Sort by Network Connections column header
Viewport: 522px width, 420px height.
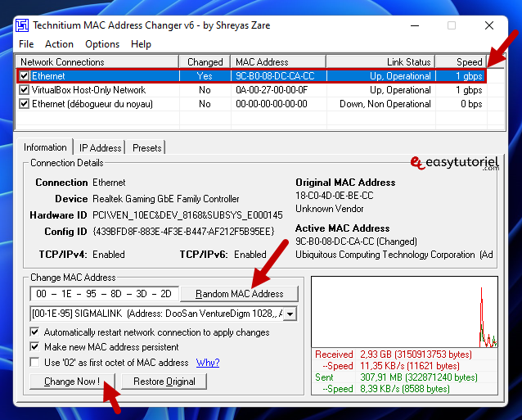[x=97, y=62]
